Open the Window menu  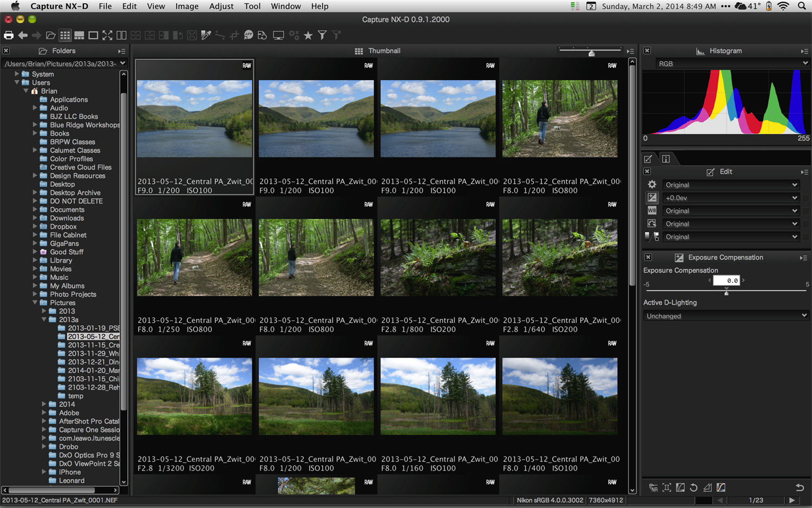(286, 6)
